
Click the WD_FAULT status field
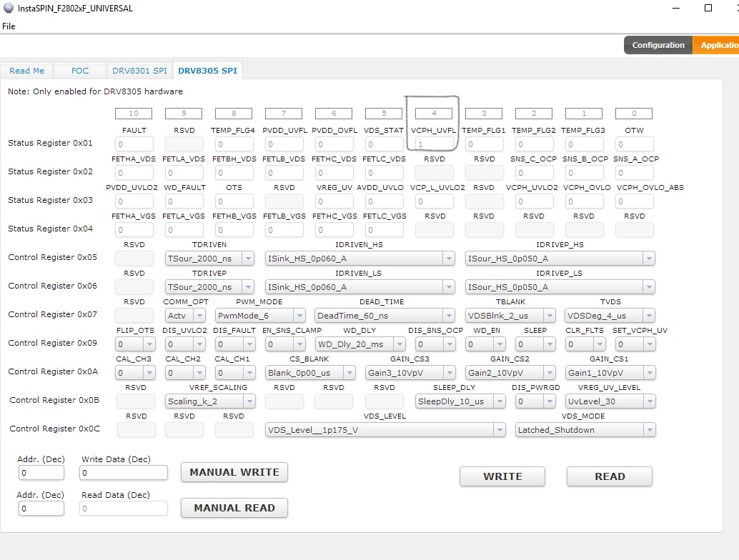click(184, 201)
